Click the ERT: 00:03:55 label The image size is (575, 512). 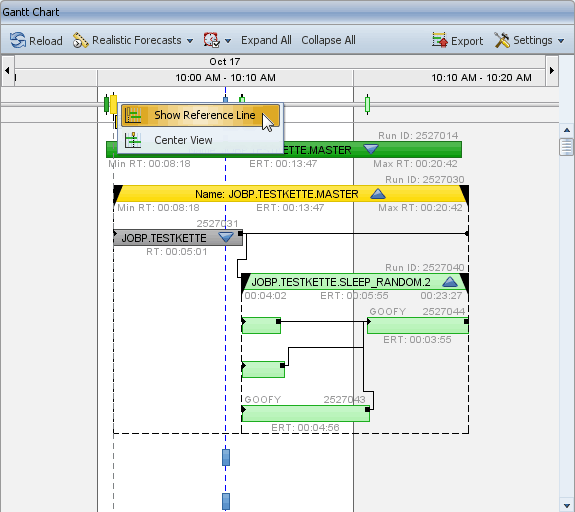pos(417,340)
